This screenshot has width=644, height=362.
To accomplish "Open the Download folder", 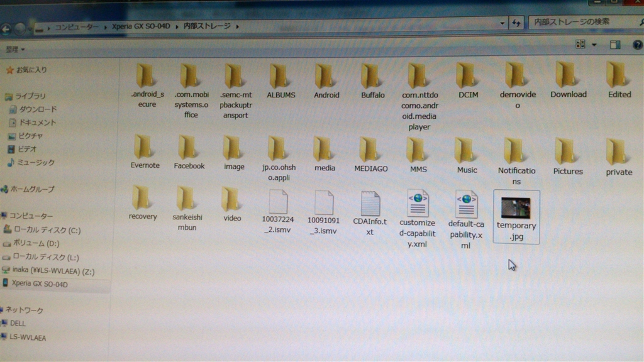I will 567,76.
